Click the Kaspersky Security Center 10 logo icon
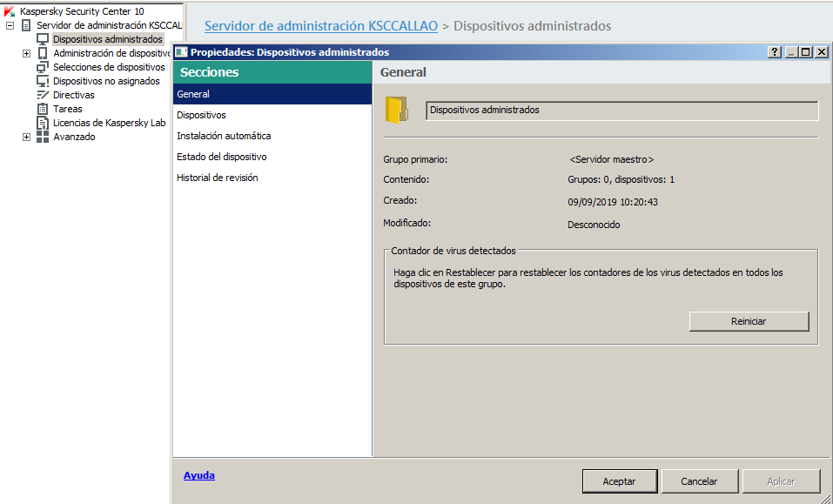Image resolution: width=833 pixels, height=504 pixels. tap(9, 11)
